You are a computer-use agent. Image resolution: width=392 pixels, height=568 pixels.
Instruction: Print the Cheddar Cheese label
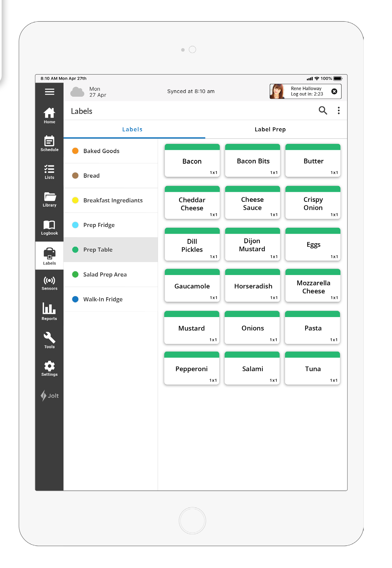pos(192,203)
